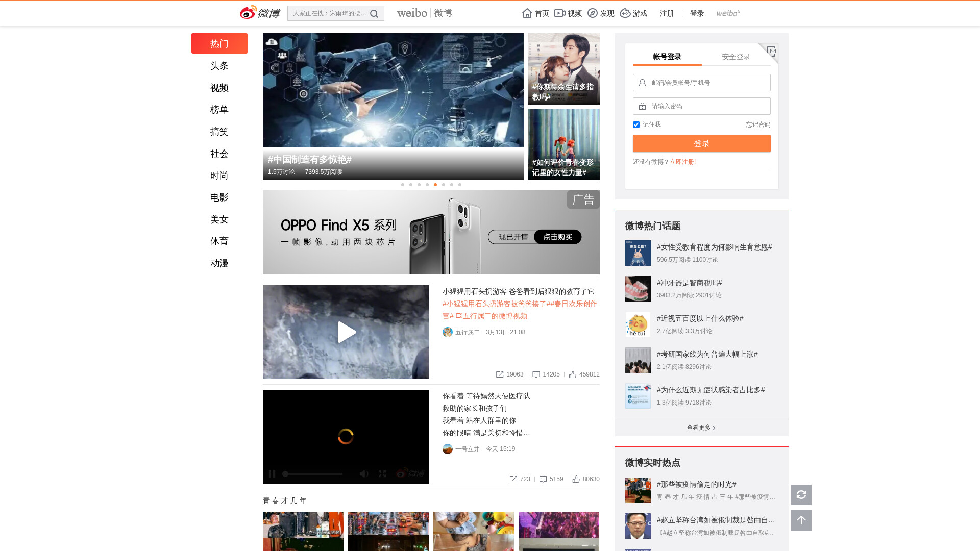The width and height of the screenshot is (980, 551).
Task: Switch to QR code login corner icon
Action: tap(771, 51)
